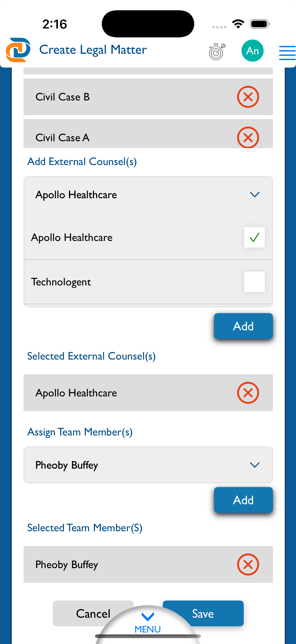The width and height of the screenshot is (296, 644).
Task: Expand the bottom MENU chevron
Action: coord(148,616)
